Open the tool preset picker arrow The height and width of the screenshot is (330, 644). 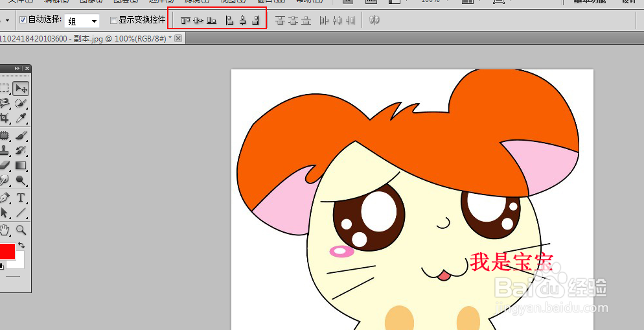[7, 20]
